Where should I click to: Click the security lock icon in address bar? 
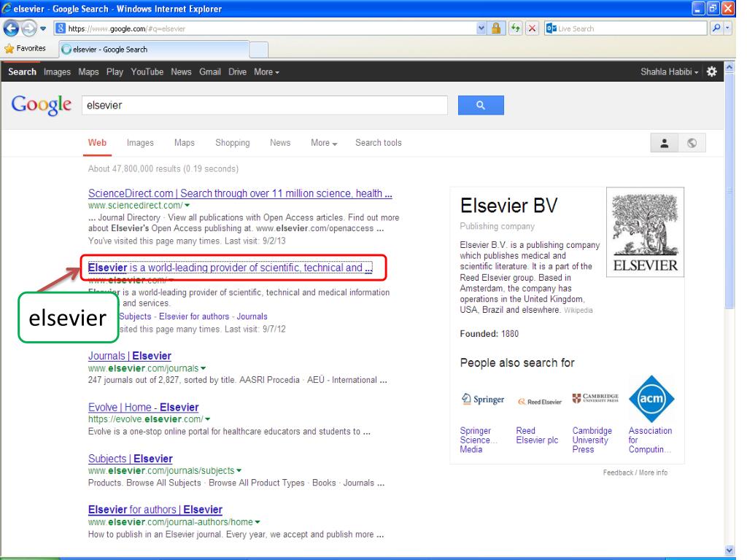click(496, 28)
